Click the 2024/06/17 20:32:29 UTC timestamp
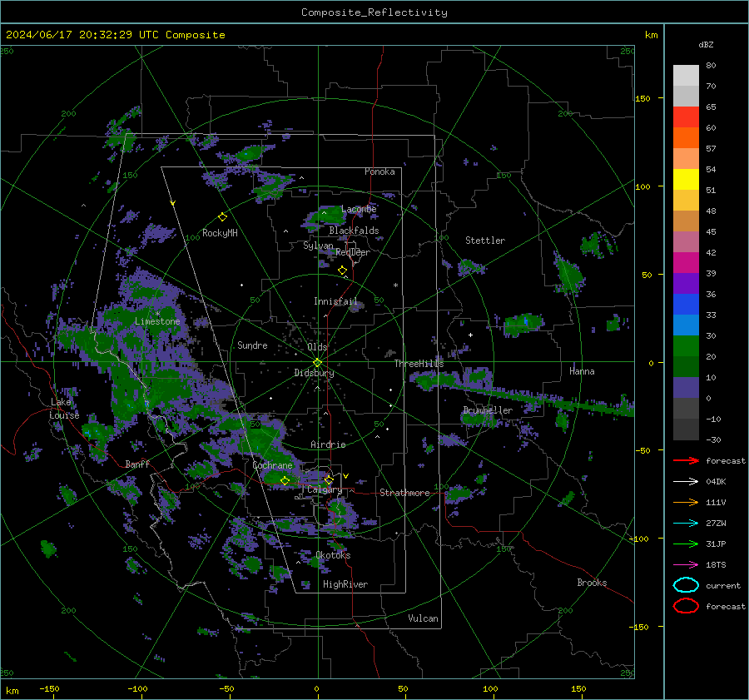749x700 pixels. tap(115, 35)
